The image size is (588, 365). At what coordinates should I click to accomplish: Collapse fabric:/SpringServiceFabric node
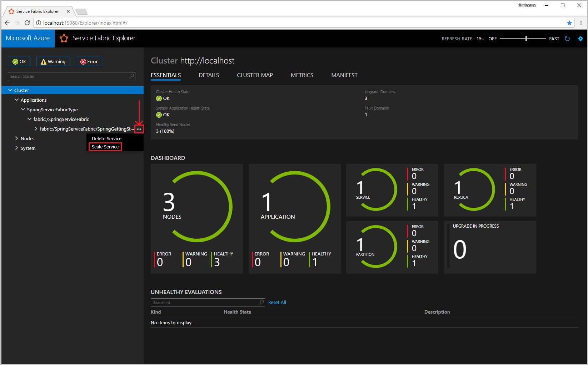pos(30,119)
